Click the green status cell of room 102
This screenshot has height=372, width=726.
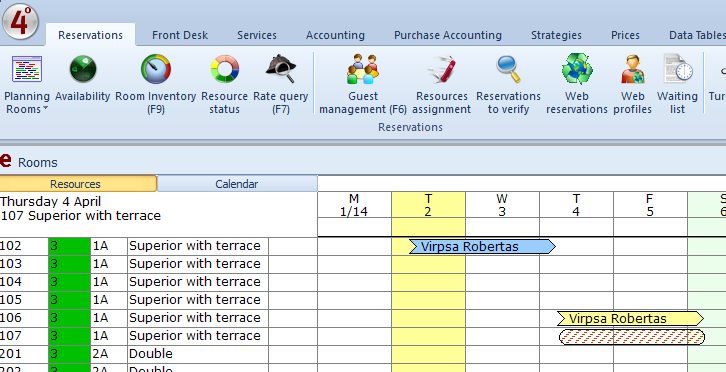pos(69,246)
